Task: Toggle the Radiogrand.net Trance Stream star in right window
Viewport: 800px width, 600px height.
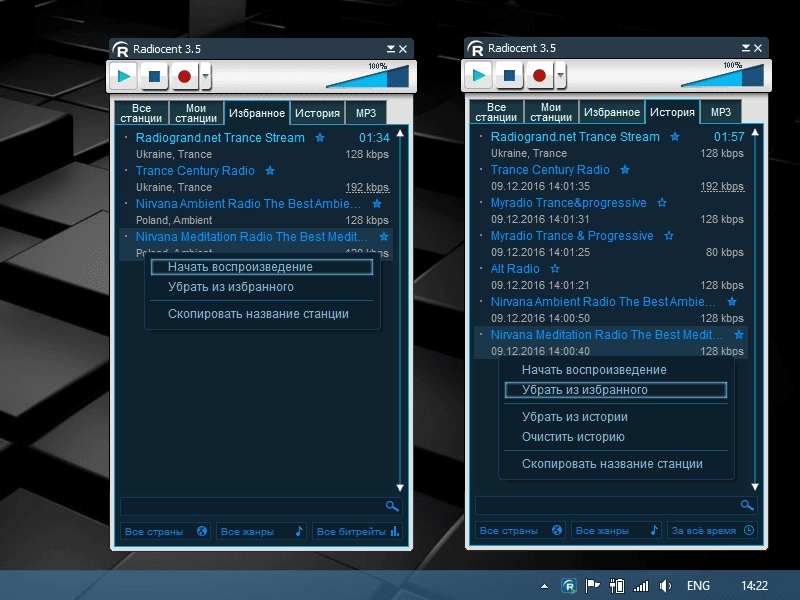Action: 675,137
